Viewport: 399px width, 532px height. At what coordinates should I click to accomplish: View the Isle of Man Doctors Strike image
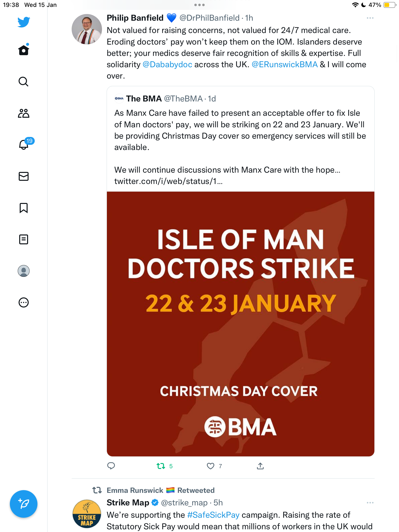tap(241, 324)
